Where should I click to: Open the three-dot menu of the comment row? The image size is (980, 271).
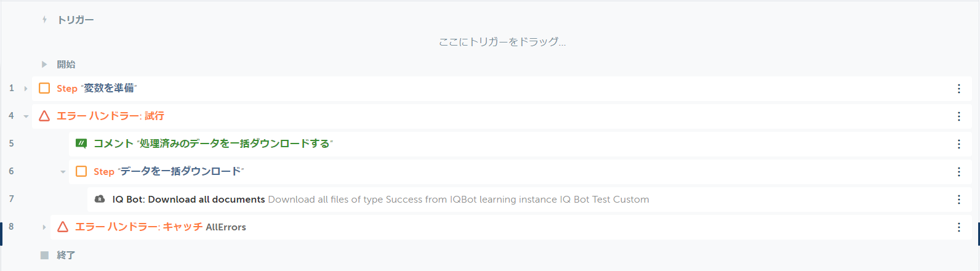coord(959,144)
